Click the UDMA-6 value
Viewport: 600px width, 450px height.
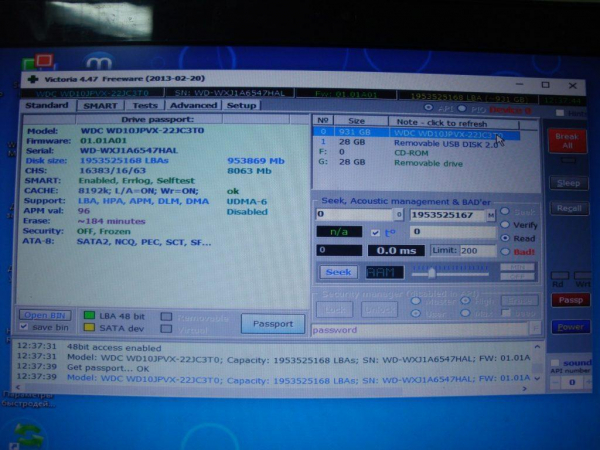click(x=247, y=201)
